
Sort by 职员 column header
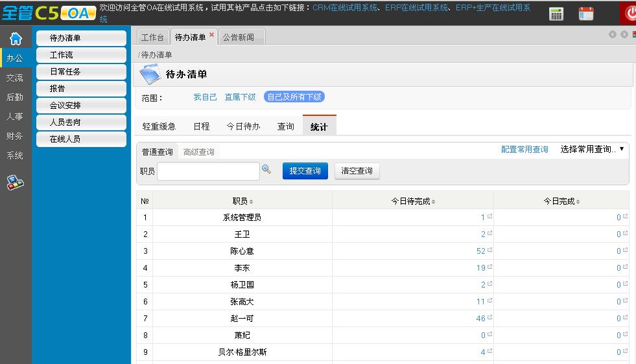pyautogui.click(x=242, y=201)
